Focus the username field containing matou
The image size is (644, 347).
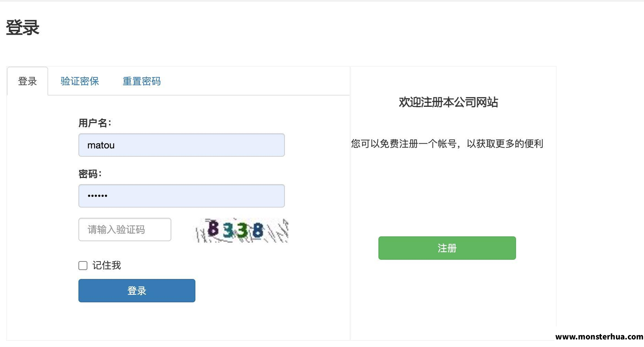point(181,145)
